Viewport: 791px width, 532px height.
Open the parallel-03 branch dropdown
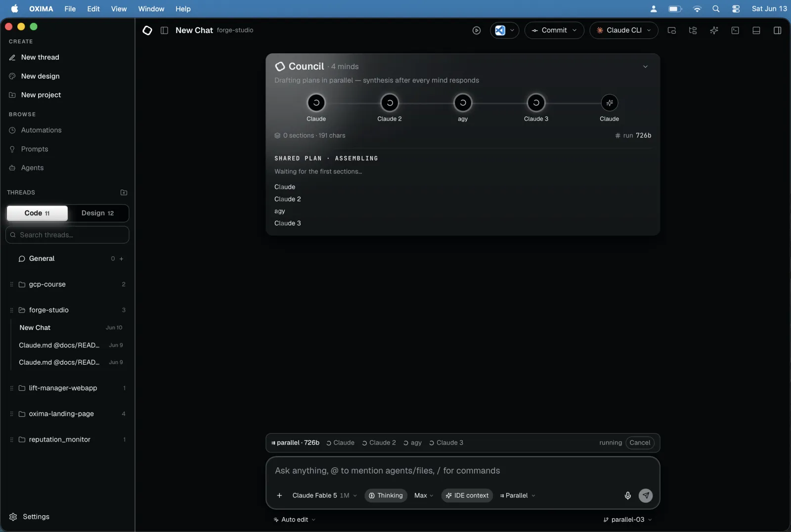pos(628,520)
